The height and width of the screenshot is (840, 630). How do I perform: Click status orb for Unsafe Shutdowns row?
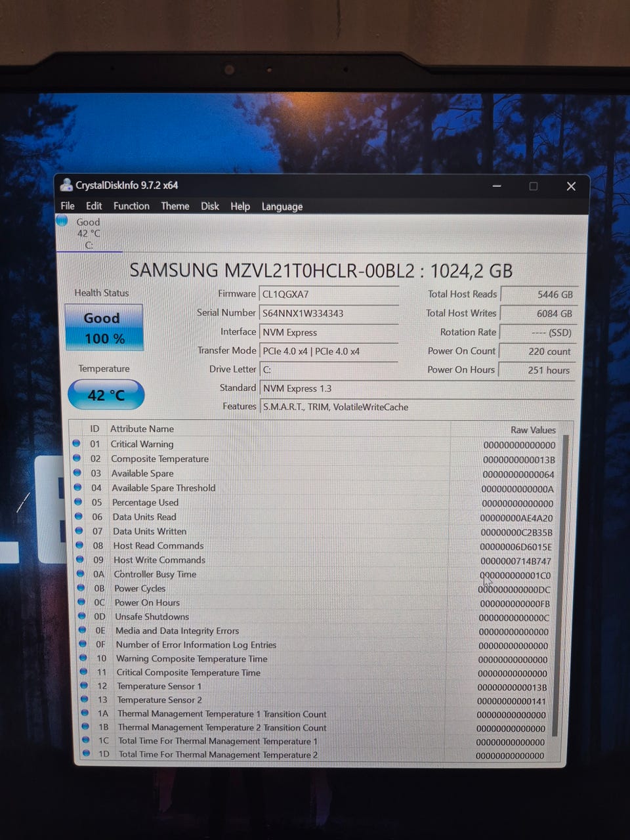click(82, 616)
